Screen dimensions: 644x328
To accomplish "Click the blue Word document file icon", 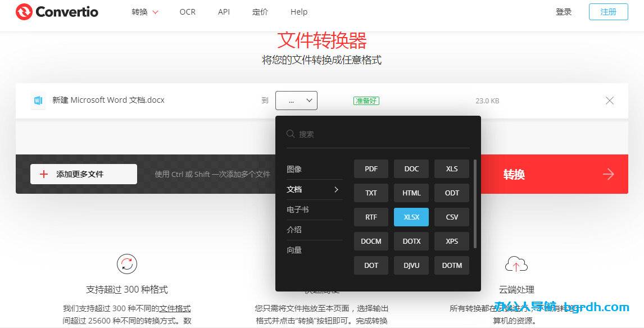I will (x=38, y=100).
